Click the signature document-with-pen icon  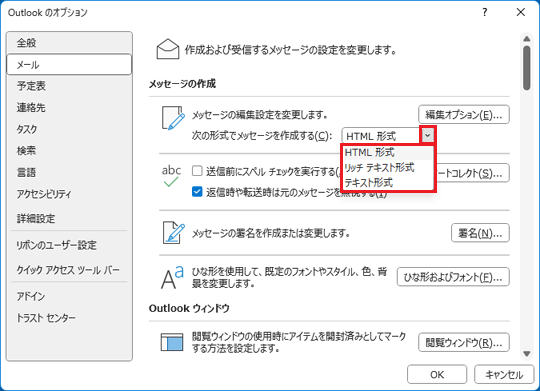click(174, 233)
